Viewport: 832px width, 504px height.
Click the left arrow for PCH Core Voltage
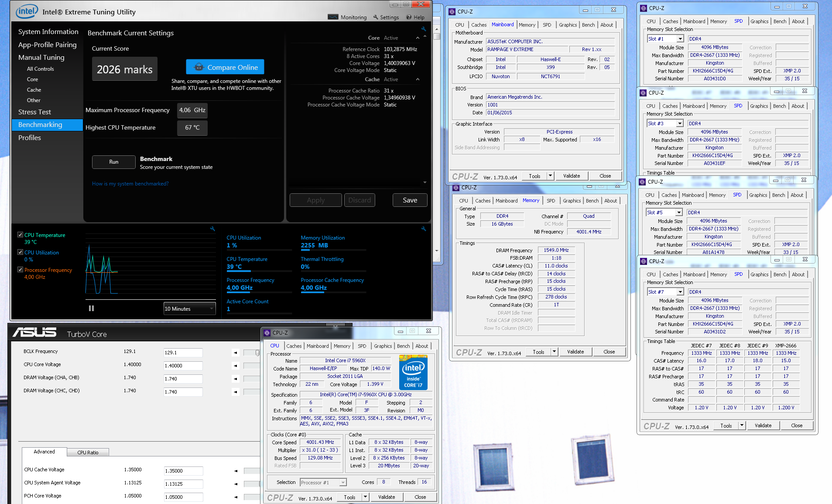(236, 497)
